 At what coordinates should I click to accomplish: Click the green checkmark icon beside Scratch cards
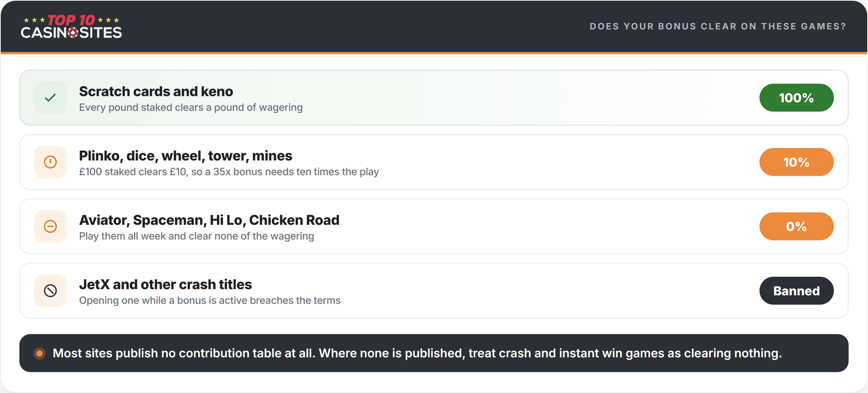(50, 98)
